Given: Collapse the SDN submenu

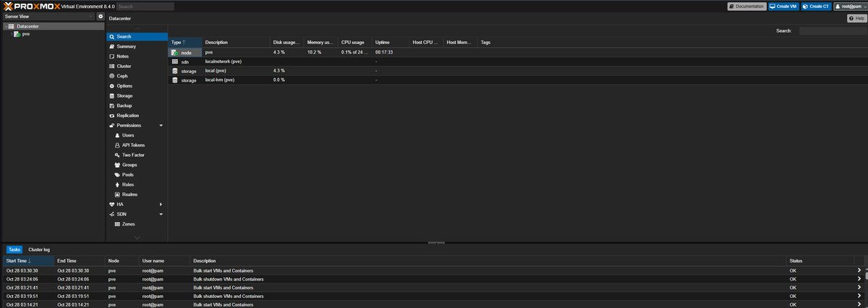Looking at the screenshot, I should click(161, 214).
